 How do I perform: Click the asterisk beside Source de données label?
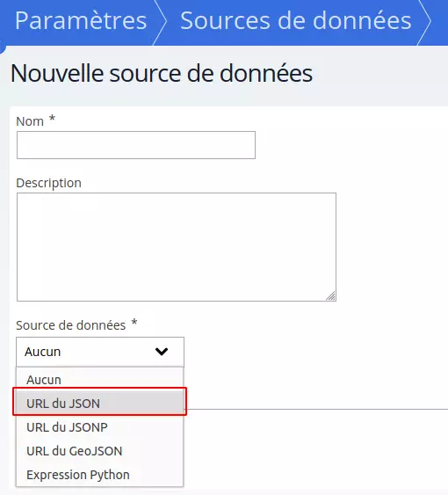click(134, 323)
